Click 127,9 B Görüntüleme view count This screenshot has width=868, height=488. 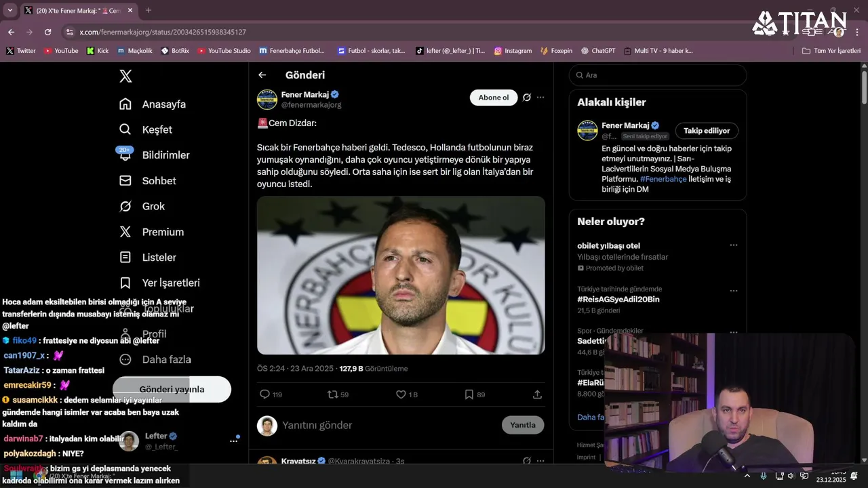tap(374, 369)
